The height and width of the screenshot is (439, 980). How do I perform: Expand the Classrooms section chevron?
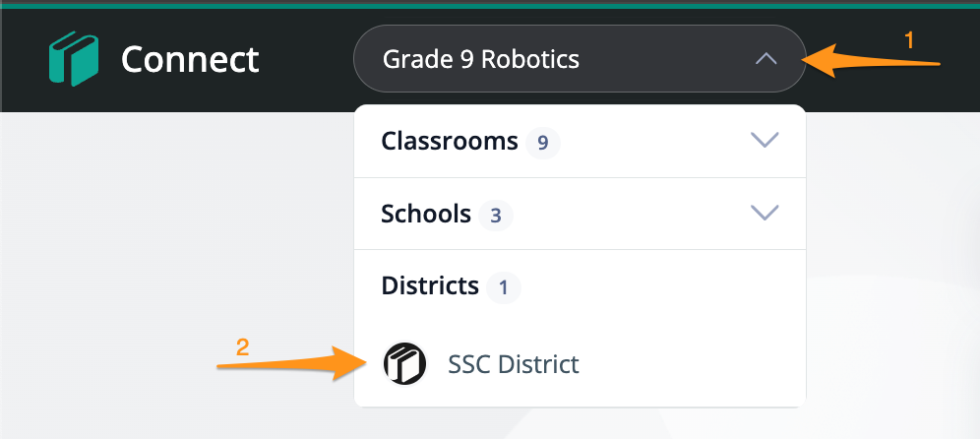pos(765,141)
